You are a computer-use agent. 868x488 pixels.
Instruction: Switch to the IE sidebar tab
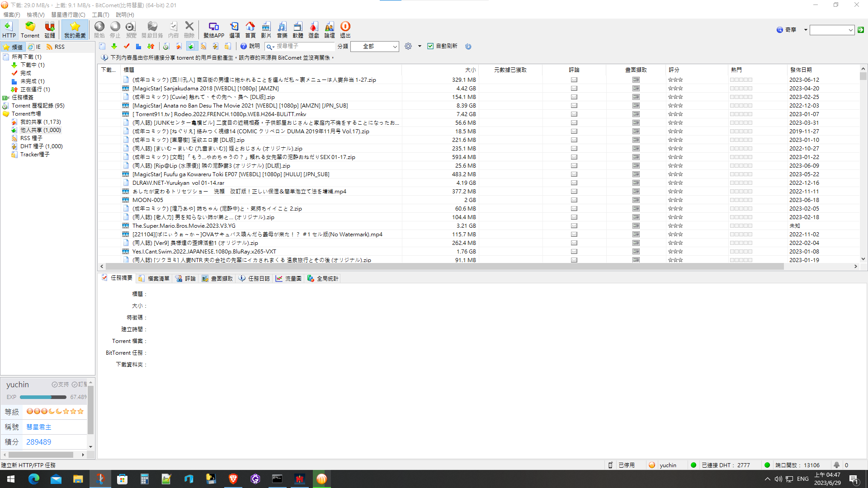34,47
